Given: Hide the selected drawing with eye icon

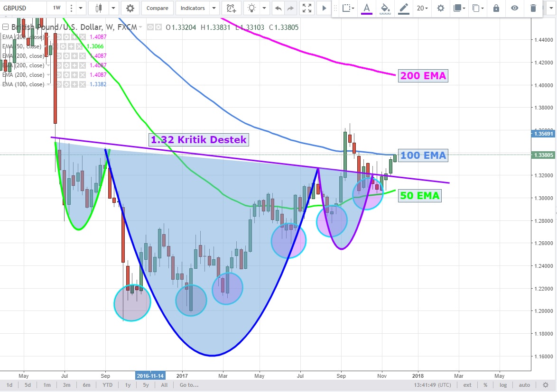Looking at the screenshot, I should [515, 8].
